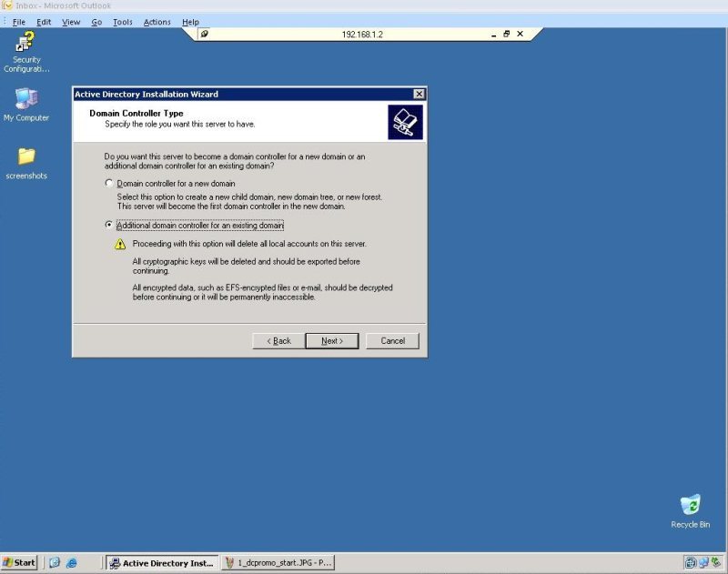
Task: Open the Start menu
Action: 19,563
